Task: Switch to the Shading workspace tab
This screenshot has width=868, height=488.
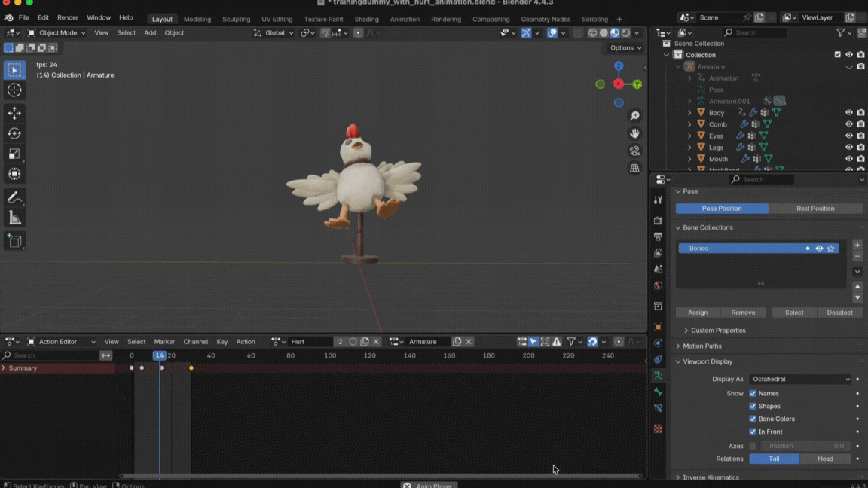Action: tap(366, 19)
